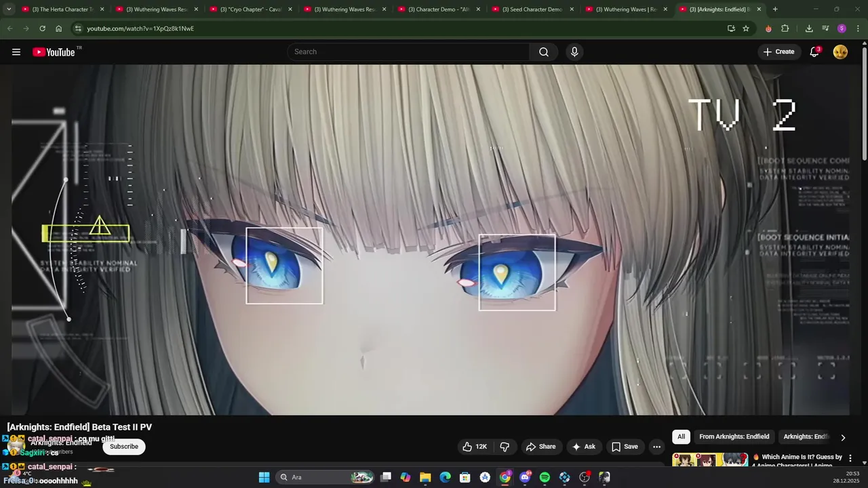Click the YouTube search input field

coord(409,52)
